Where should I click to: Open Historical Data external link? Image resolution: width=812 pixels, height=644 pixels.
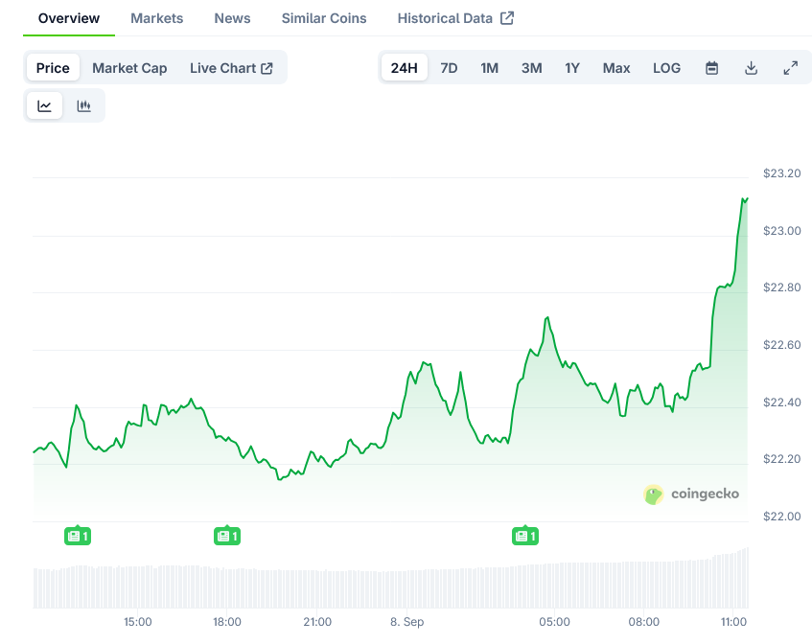tap(455, 18)
